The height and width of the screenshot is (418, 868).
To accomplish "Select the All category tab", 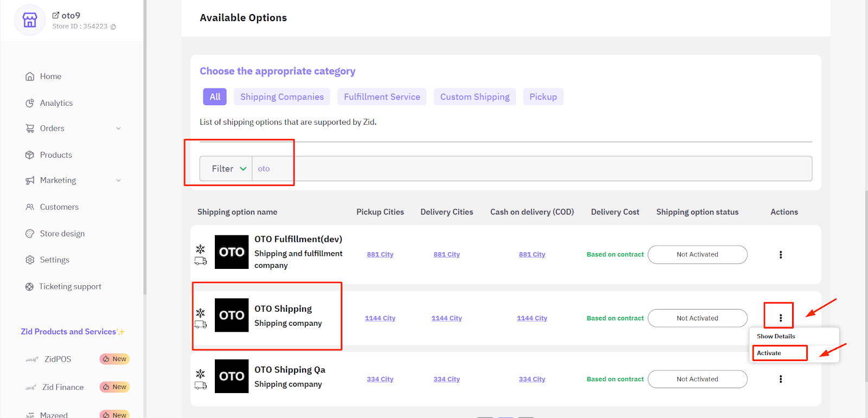I will tap(215, 97).
